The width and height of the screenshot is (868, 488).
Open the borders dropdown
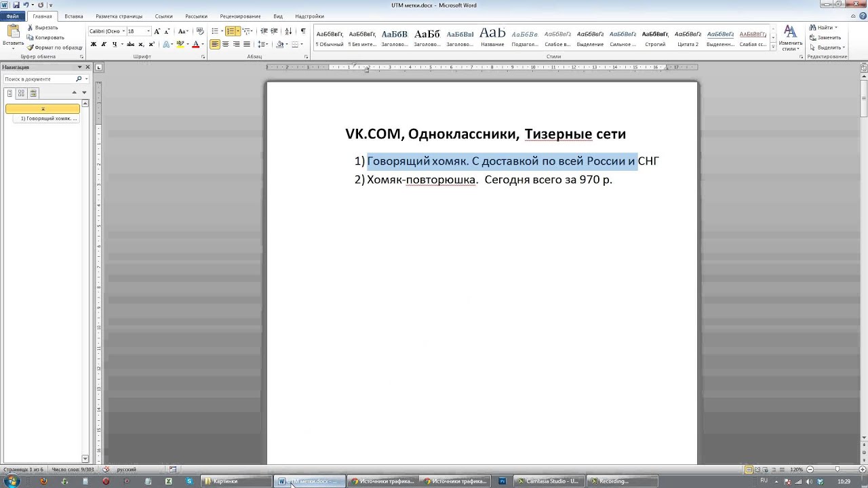(x=302, y=44)
